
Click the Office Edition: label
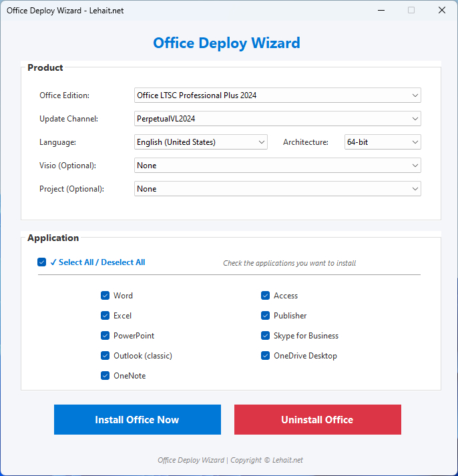point(64,95)
